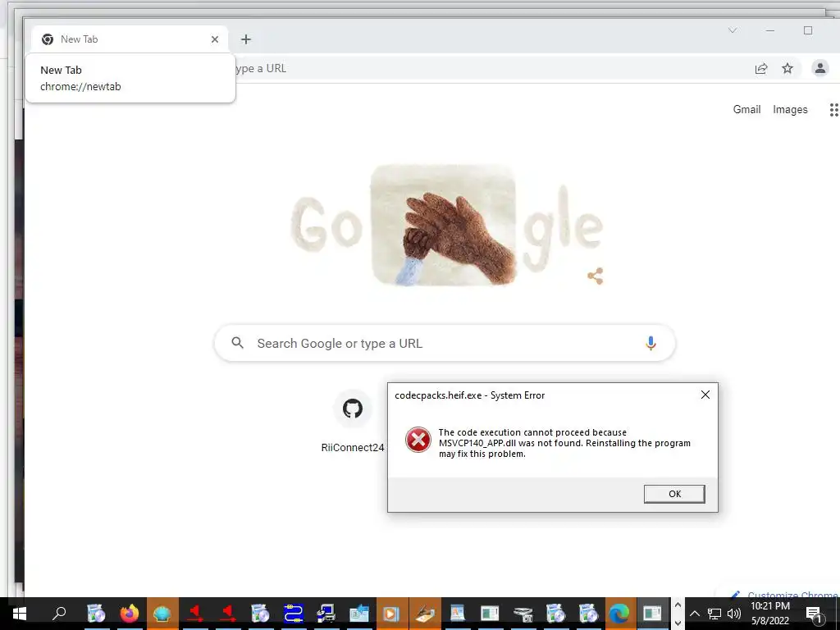Open the seashell app on taskbar

(x=162, y=614)
